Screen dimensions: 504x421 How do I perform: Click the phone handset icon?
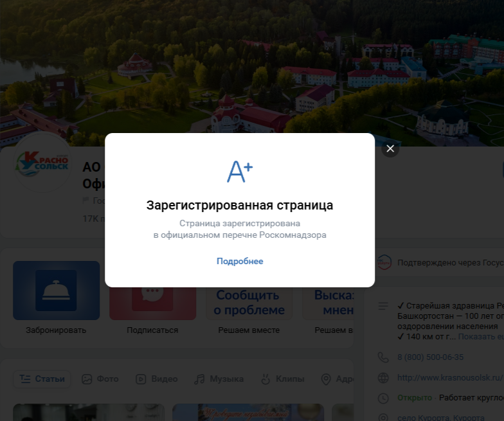coord(383,357)
